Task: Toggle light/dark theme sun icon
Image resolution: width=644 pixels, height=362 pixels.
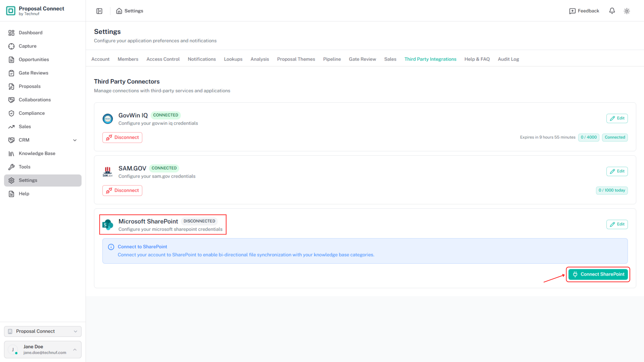Action: (627, 11)
